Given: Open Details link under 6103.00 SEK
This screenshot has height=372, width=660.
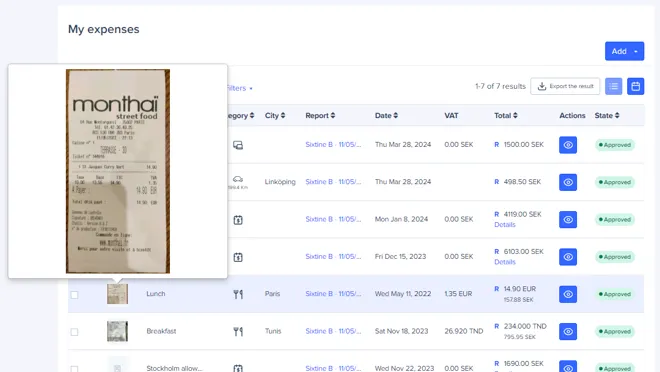Looking at the screenshot, I should (x=505, y=262).
